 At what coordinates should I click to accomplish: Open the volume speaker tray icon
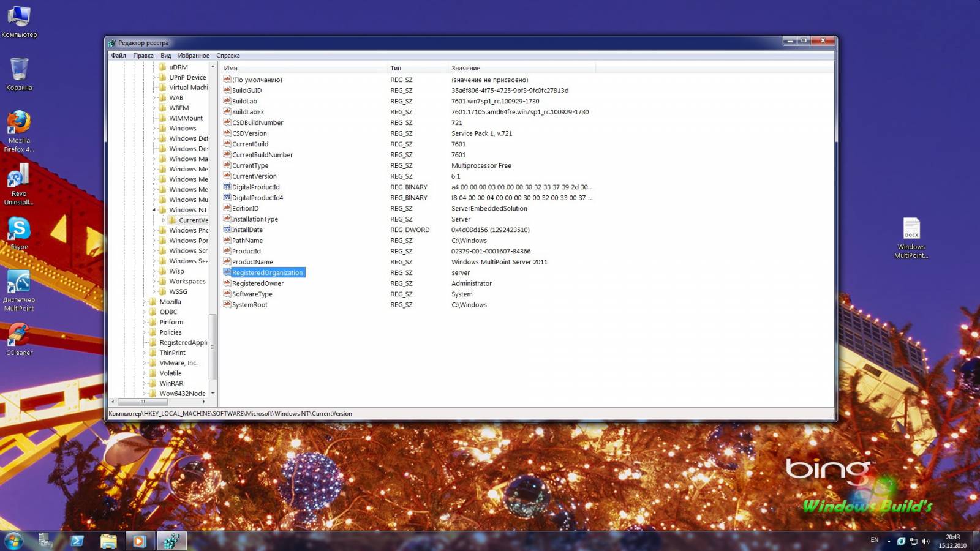[925, 541]
